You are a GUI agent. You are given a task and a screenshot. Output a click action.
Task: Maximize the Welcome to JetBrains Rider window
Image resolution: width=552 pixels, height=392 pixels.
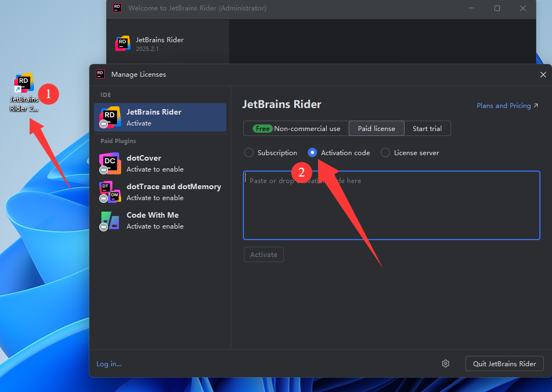497,8
